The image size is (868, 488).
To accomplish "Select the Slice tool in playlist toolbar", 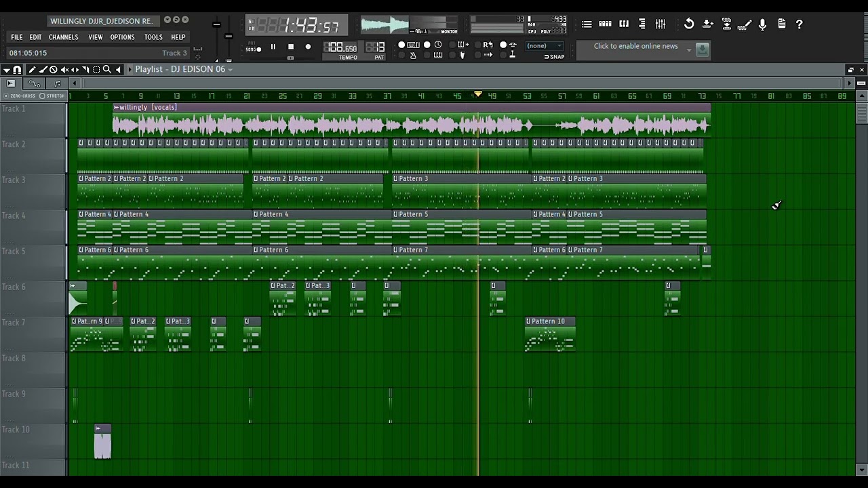I will [x=85, y=70].
